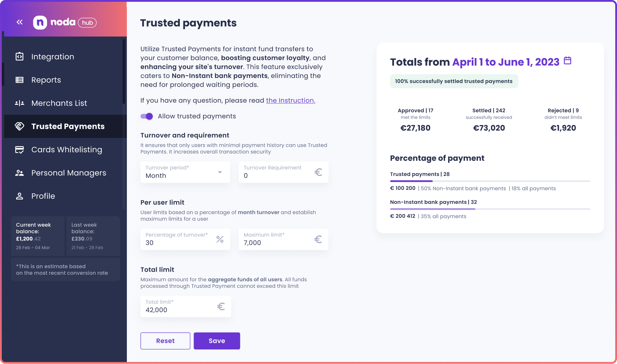Expand the Turnover period dropdown arrow
Viewport: 617px width, 364px height.
coord(220,172)
